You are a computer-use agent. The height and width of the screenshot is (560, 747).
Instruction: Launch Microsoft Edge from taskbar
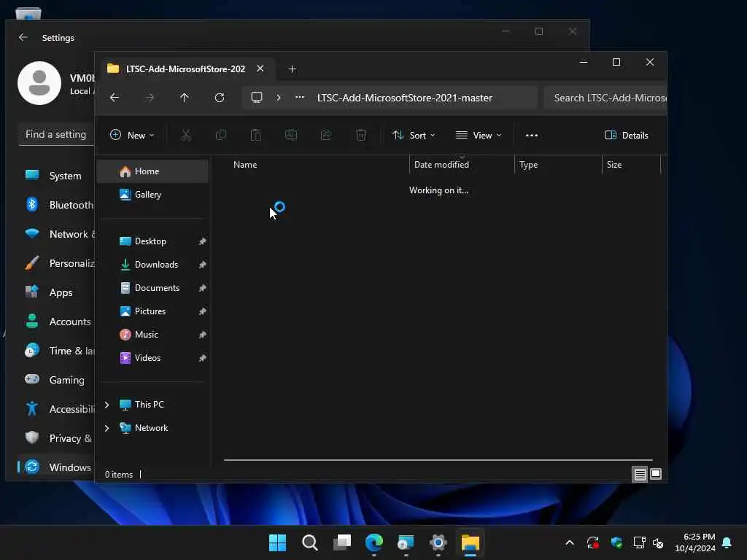click(374, 542)
